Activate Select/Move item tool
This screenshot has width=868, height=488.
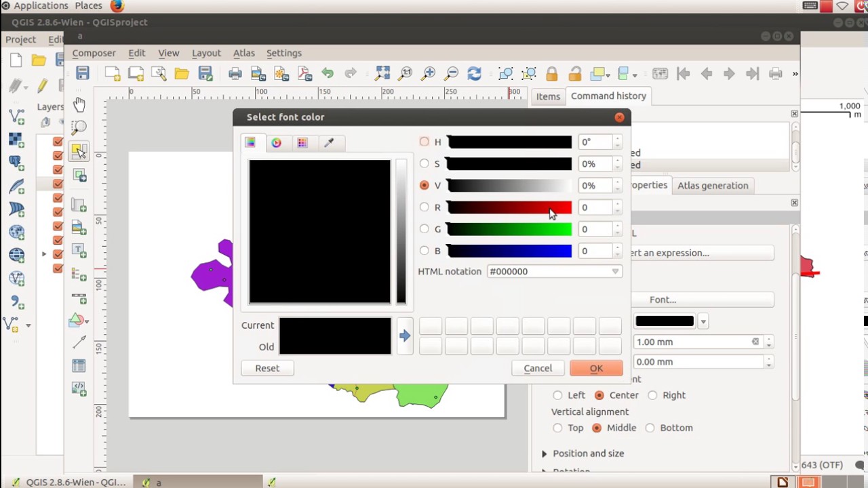(x=79, y=150)
